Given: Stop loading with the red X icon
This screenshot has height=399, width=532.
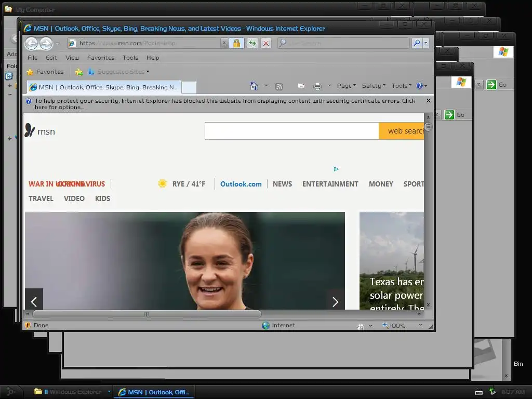Looking at the screenshot, I should click(x=266, y=43).
